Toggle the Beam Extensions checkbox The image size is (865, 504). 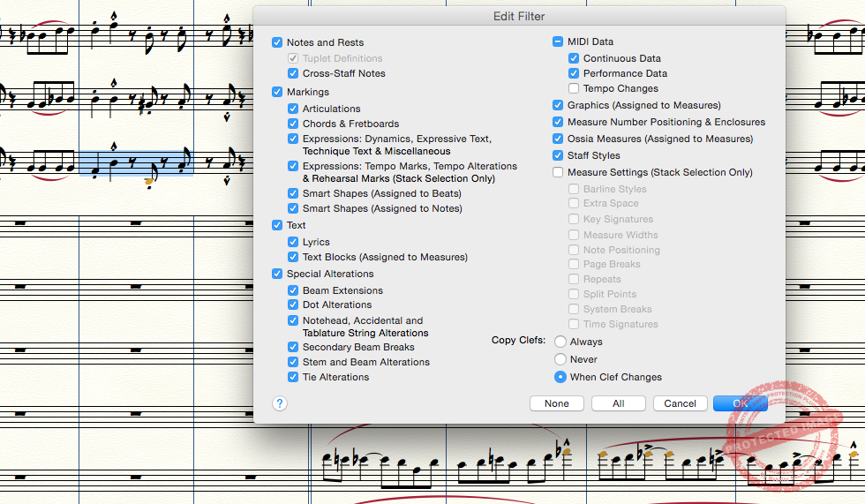[294, 290]
